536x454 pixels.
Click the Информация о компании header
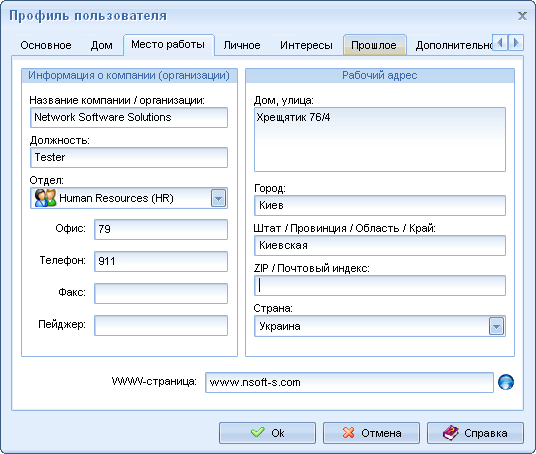click(x=129, y=75)
